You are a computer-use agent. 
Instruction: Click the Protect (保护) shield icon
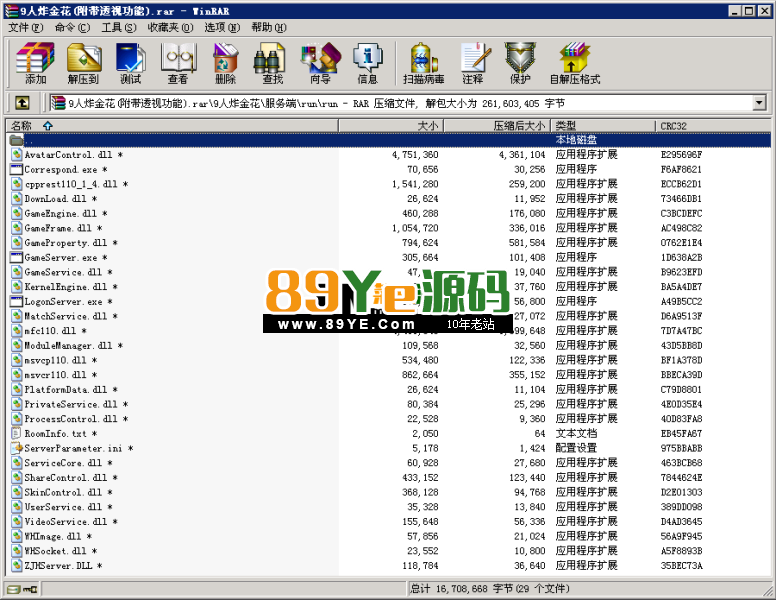[x=520, y=64]
